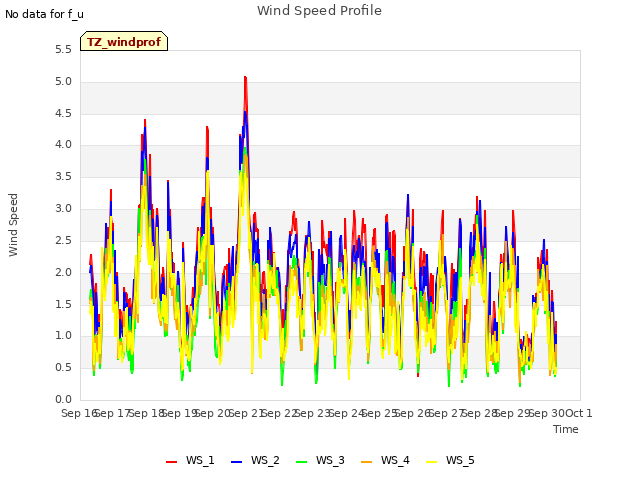Click the 1.0 y-axis tick label

63,336
